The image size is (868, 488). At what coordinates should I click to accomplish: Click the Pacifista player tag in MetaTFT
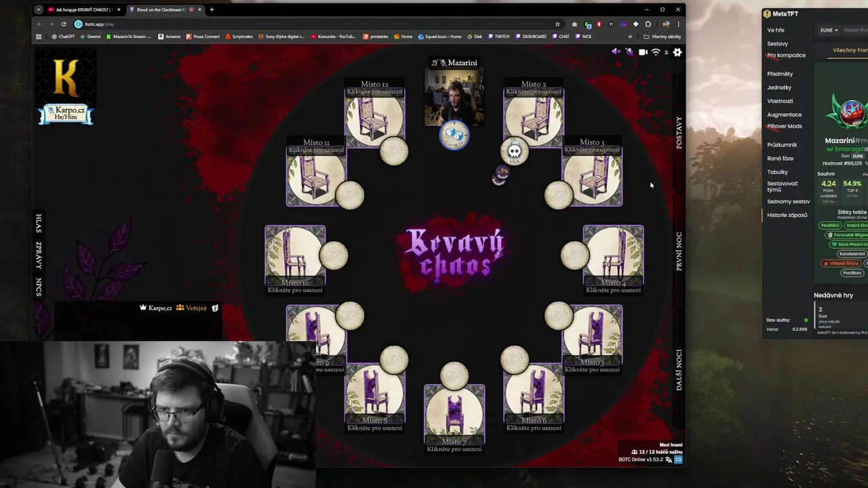pyautogui.click(x=852, y=272)
